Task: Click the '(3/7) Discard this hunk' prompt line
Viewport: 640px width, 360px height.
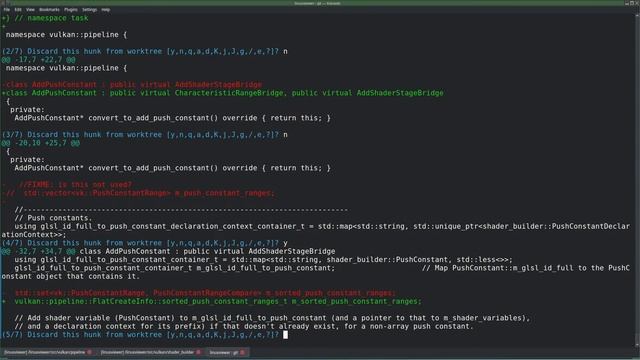Action: coord(144,135)
